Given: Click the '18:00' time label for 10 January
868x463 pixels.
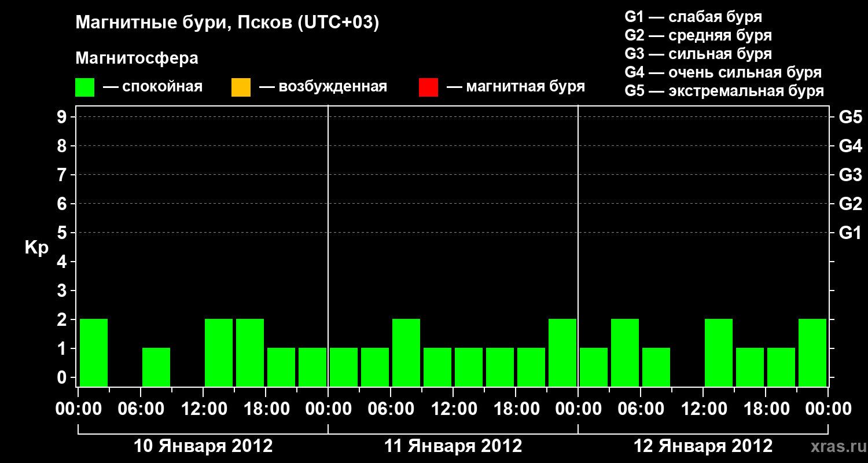Looking at the screenshot, I should (x=266, y=409).
